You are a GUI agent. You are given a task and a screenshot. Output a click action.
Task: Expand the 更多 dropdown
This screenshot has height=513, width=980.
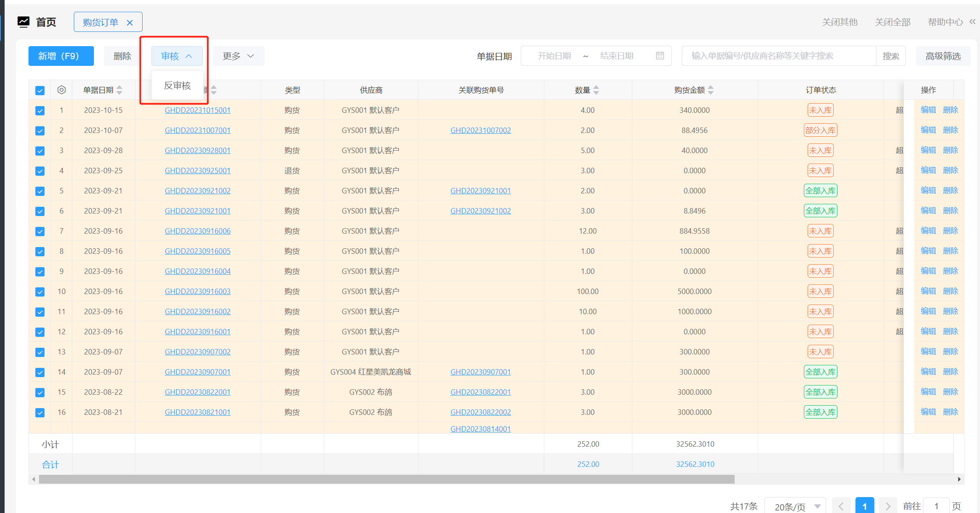(238, 56)
